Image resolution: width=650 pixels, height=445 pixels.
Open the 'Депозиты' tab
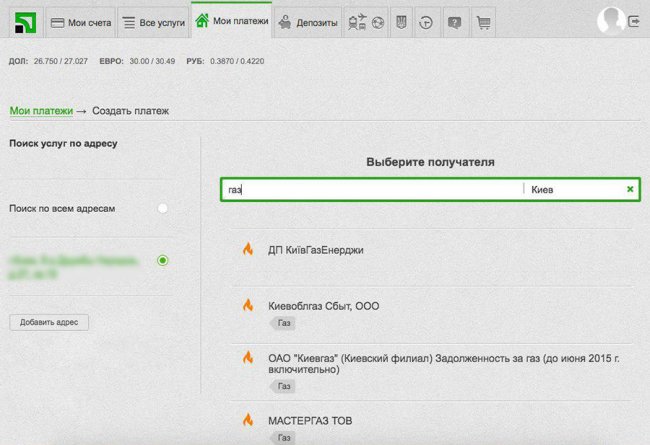pos(308,22)
